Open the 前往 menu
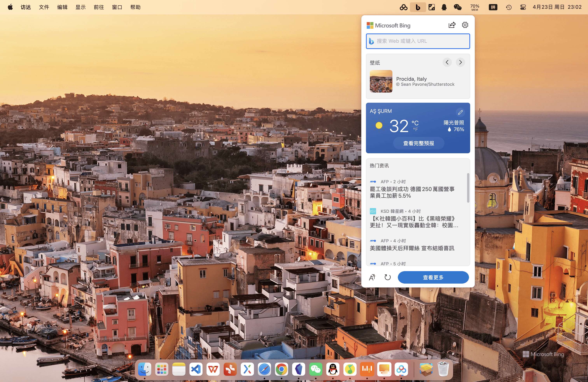The width and height of the screenshot is (588, 382). pos(99,7)
